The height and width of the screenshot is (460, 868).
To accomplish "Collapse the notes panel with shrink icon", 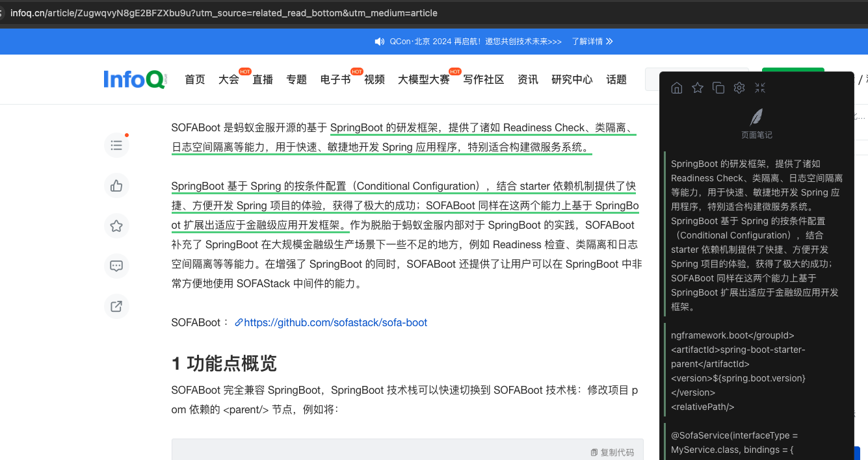I will click(x=760, y=88).
